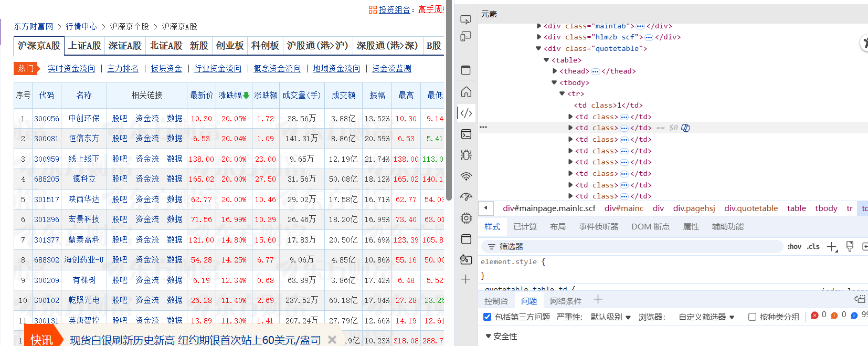The image size is (868, 346).
Task: Switch to 创业板 tab
Action: pos(230,46)
